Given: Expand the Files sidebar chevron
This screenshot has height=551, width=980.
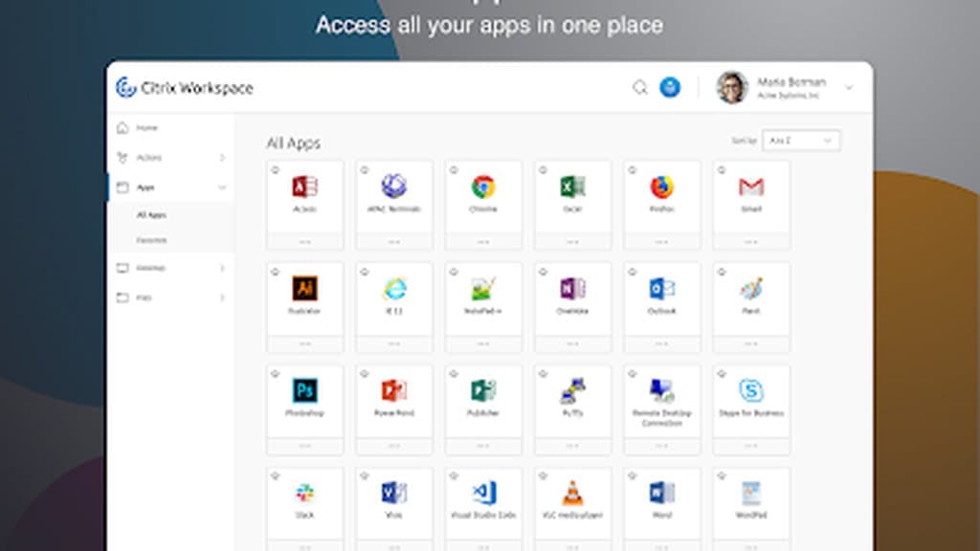Looking at the screenshot, I should pos(222,298).
